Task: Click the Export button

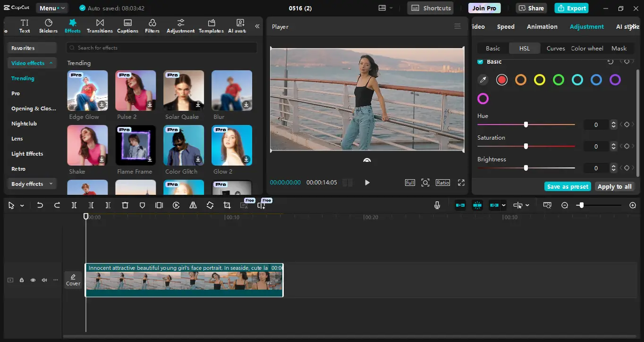Action: click(571, 8)
